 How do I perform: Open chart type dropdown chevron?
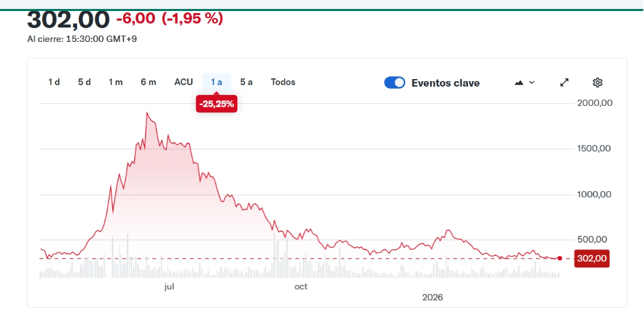coord(532,82)
